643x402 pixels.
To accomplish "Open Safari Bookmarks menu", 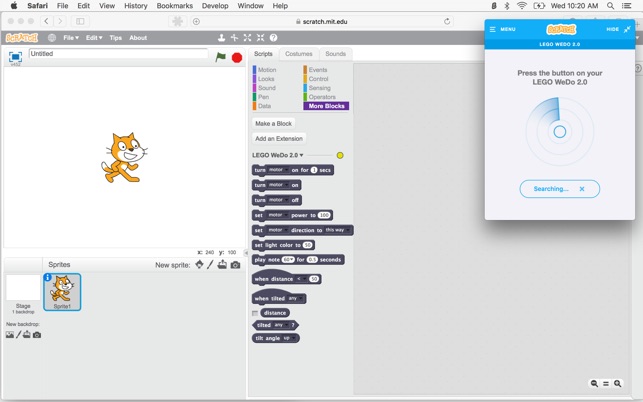I will click(x=175, y=6).
